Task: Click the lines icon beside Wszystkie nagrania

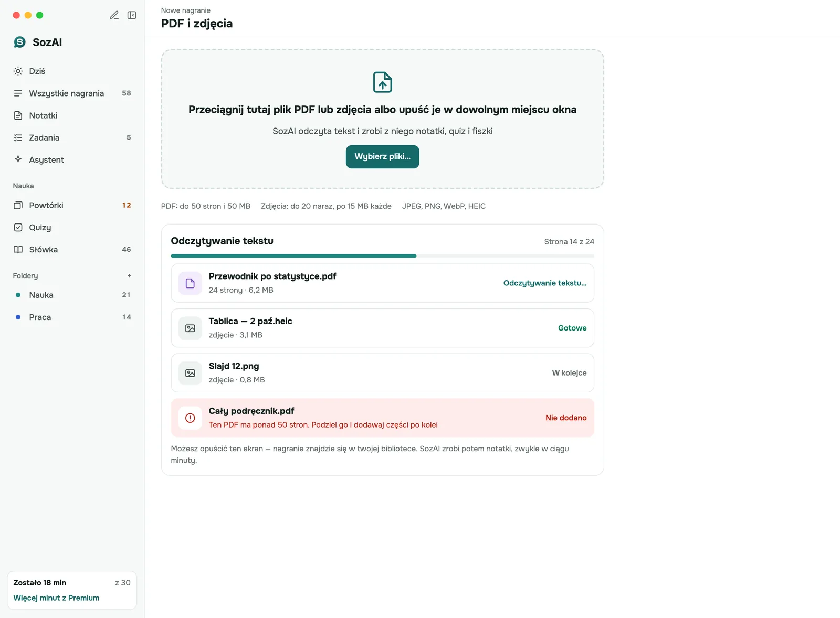Action: click(18, 93)
